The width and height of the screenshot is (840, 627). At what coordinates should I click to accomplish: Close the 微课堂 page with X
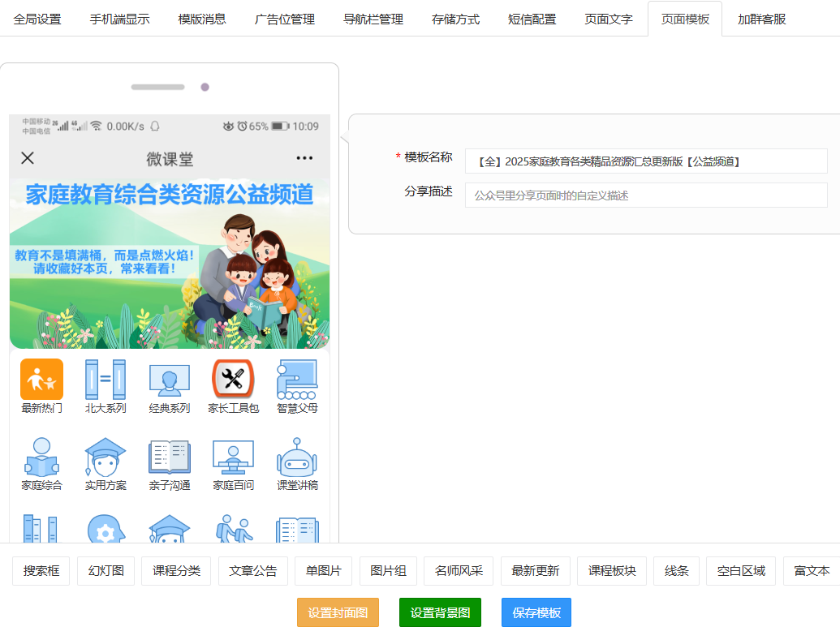pyautogui.click(x=28, y=158)
